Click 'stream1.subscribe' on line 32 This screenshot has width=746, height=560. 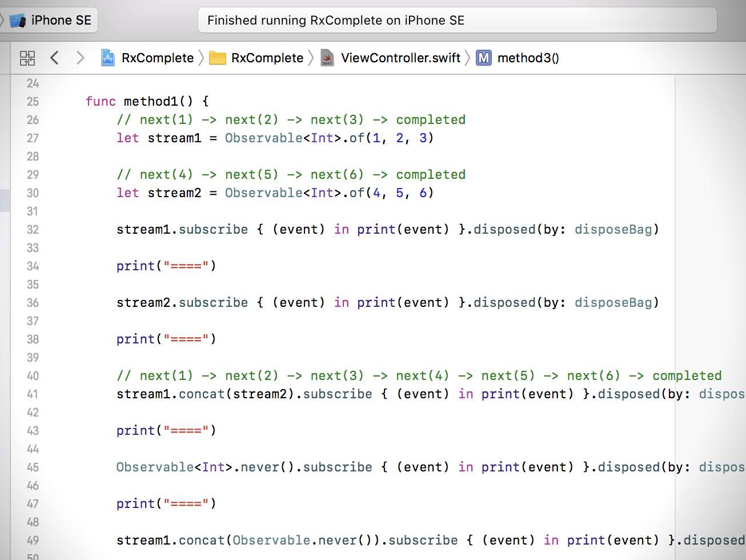[182, 230]
